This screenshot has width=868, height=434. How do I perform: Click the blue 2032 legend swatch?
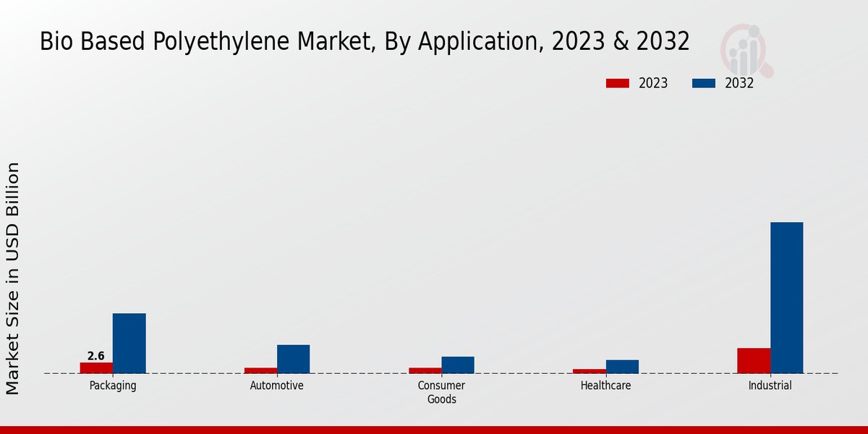[x=703, y=83]
